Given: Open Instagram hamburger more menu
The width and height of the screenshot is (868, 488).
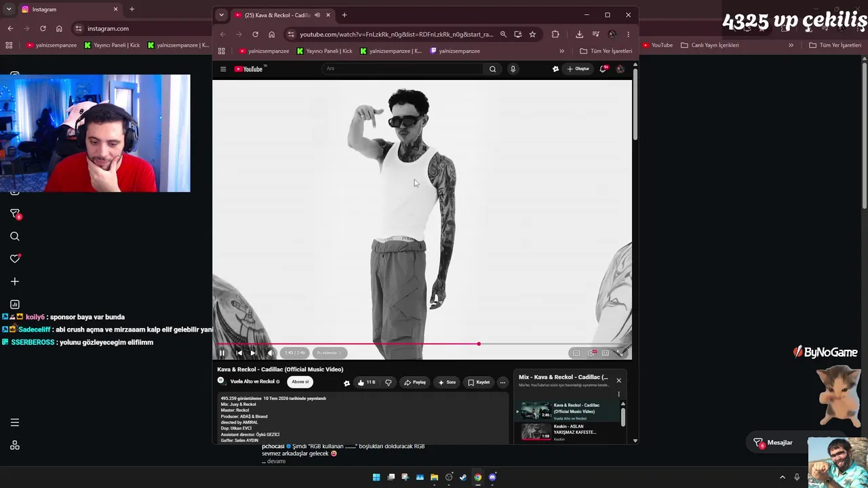Looking at the screenshot, I should 15,422.
